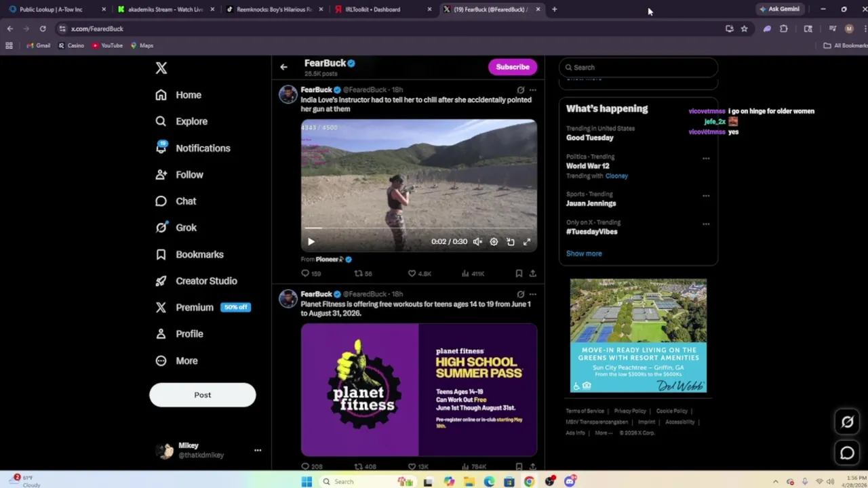Viewport: 868px width, 488px height.
Task: Open World War 12 trend
Action: point(587,166)
